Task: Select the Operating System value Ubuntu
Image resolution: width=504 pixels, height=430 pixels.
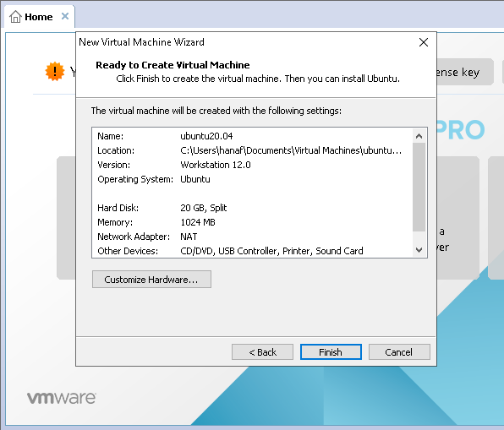Action: pos(195,179)
